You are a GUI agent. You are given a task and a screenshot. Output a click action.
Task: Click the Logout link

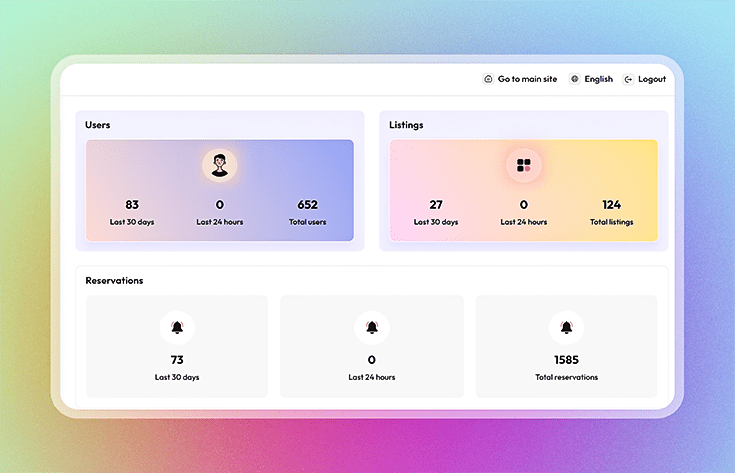click(x=652, y=79)
